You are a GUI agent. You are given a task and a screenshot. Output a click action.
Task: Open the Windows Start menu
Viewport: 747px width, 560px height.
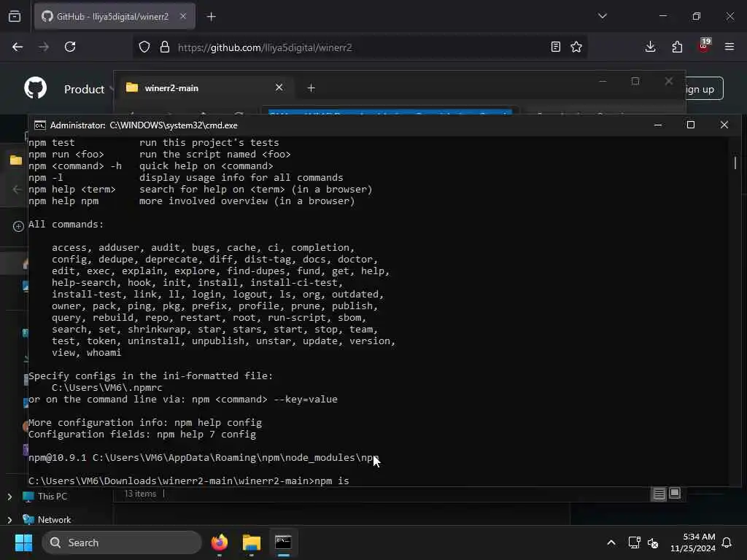click(x=24, y=542)
